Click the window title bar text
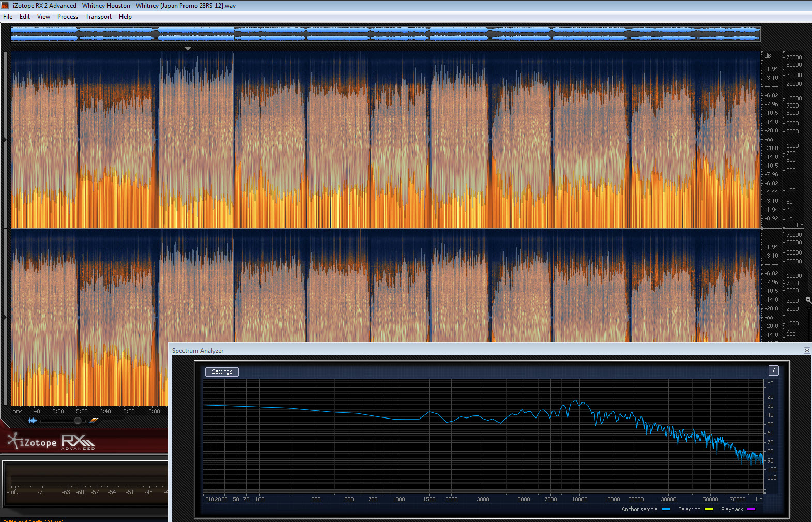812x522 pixels. point(124,6)
